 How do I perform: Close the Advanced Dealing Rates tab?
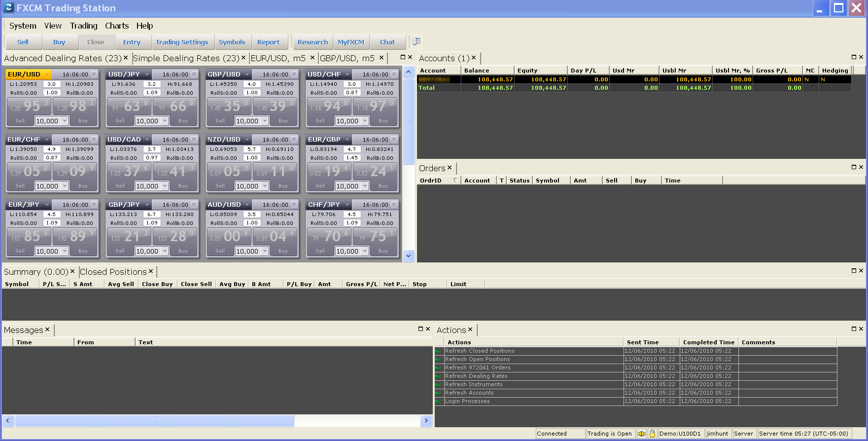pos(126,58)
